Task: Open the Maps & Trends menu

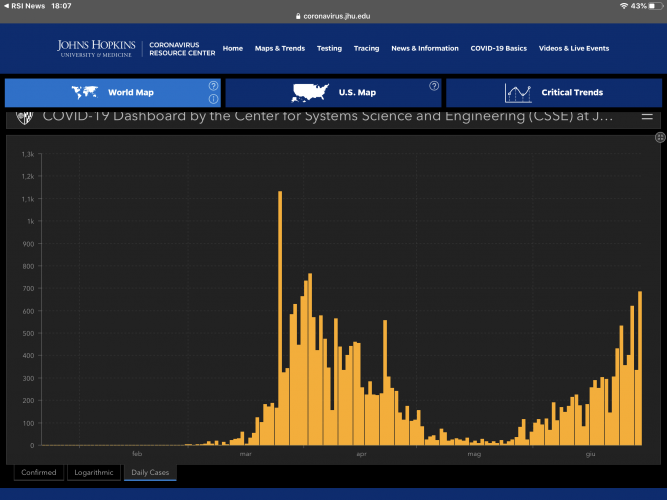Action: tap(279, 48)
